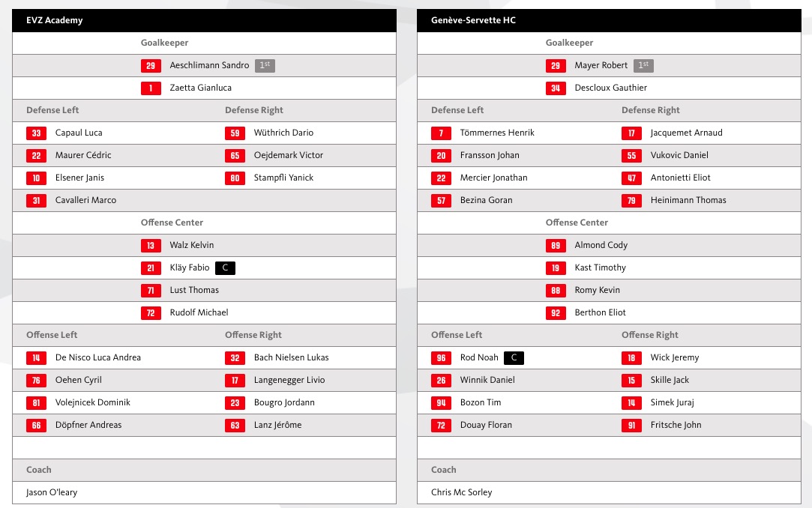Select coach Jason O'leary

pyautogui.click(x=52, y=492)
